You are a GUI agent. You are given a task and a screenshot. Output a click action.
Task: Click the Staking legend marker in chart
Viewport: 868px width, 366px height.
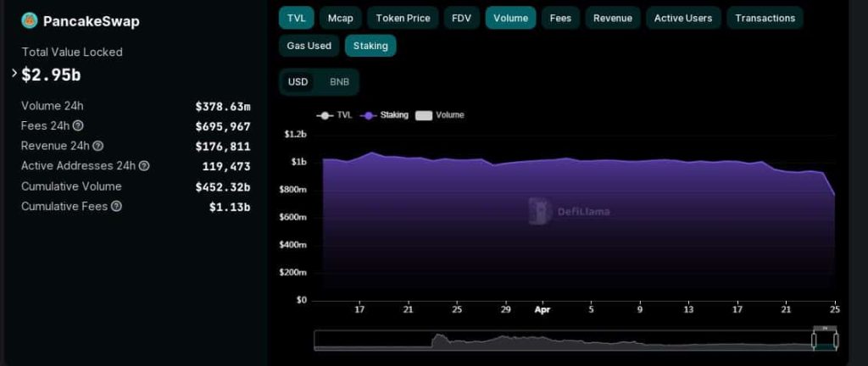coord(368,115)
